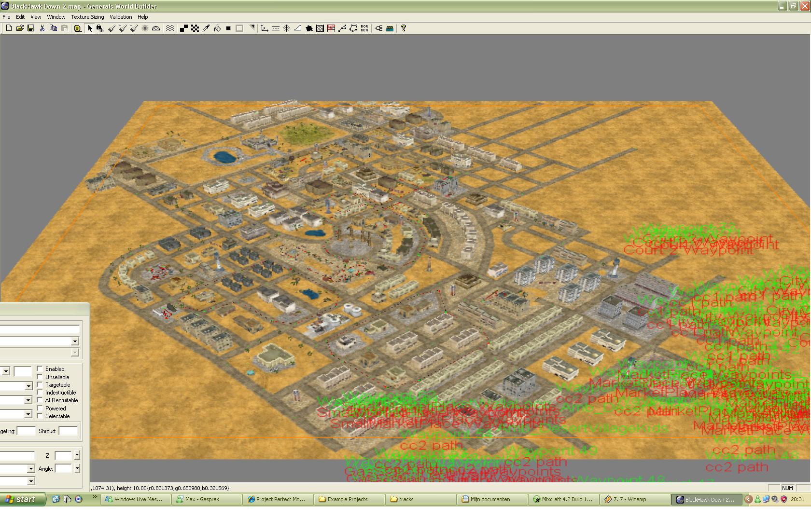
Task: Open the Texture Sizing menu
Action: 87,17
